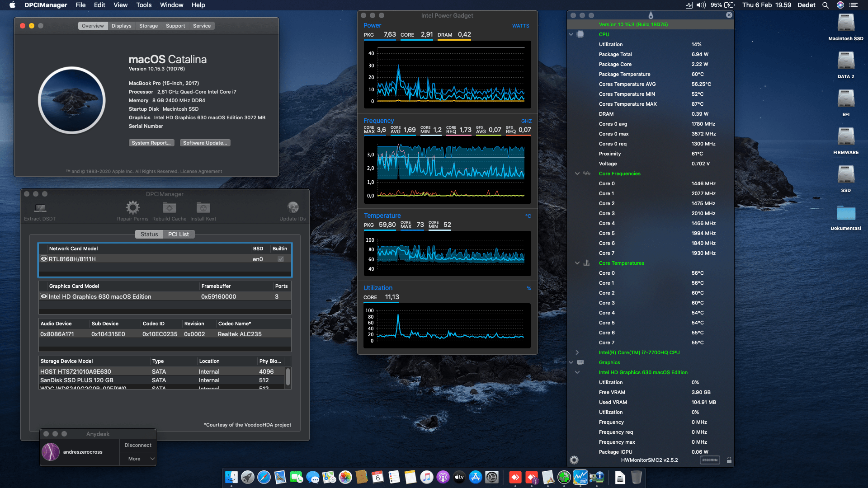This screenshot has height=488, width=868.
Task: Click the andreszerocross session name
Action: 83,452
